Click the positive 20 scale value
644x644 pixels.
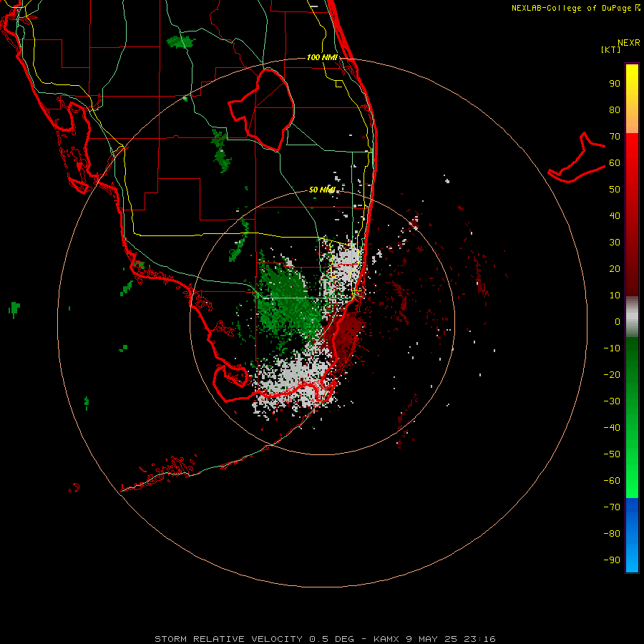615,268
